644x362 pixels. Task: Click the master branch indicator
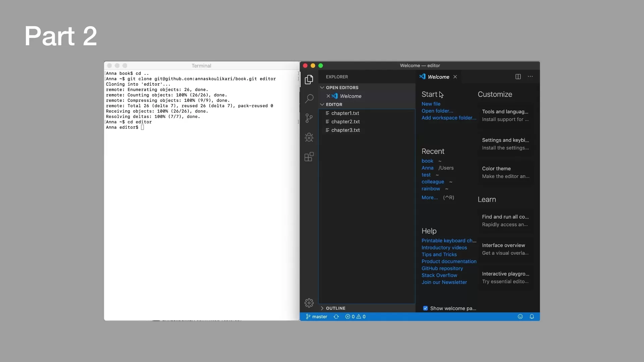tap(316, 317)
